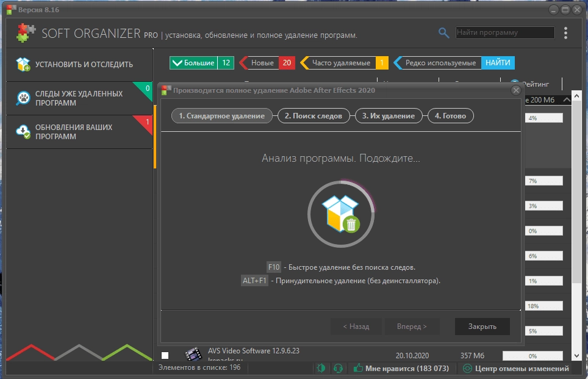Image resolution: width=588 pixels, height=379 pixels.
Task: Click the install-and-trace box icon in sidebar
Action: [23, 64]
